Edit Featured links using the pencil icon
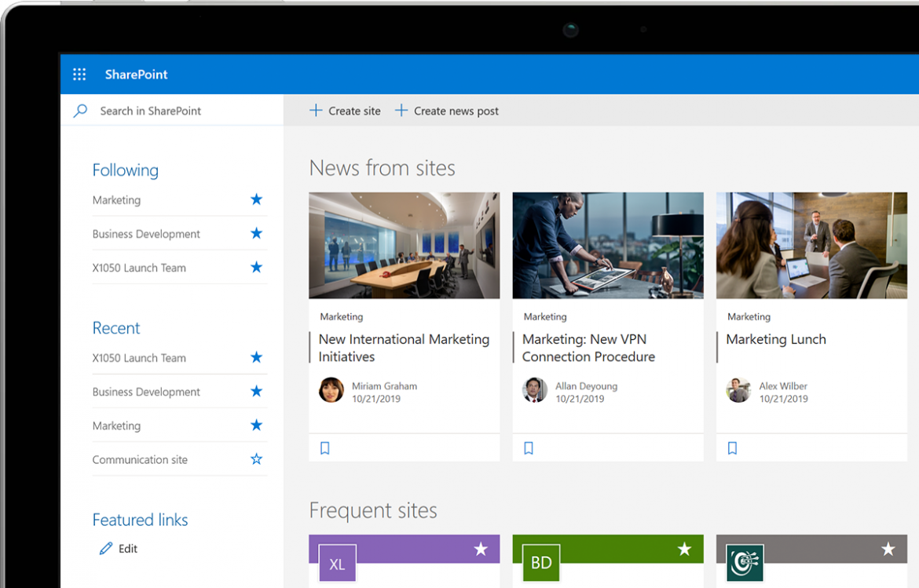Screen dimensions: 919x588 pos(108,548)
